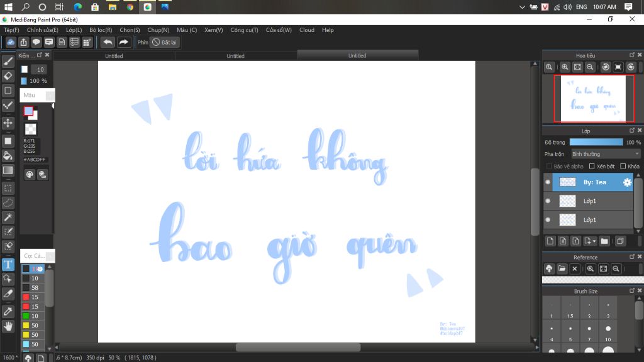Zoom in the Navigator view
The image size is (644, 362).
565,67
